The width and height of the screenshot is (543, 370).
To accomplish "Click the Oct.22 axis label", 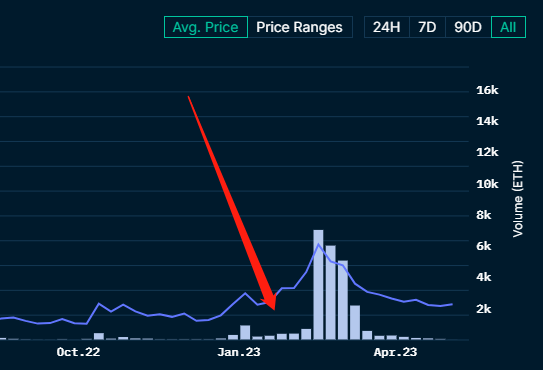I will [78, 352].
